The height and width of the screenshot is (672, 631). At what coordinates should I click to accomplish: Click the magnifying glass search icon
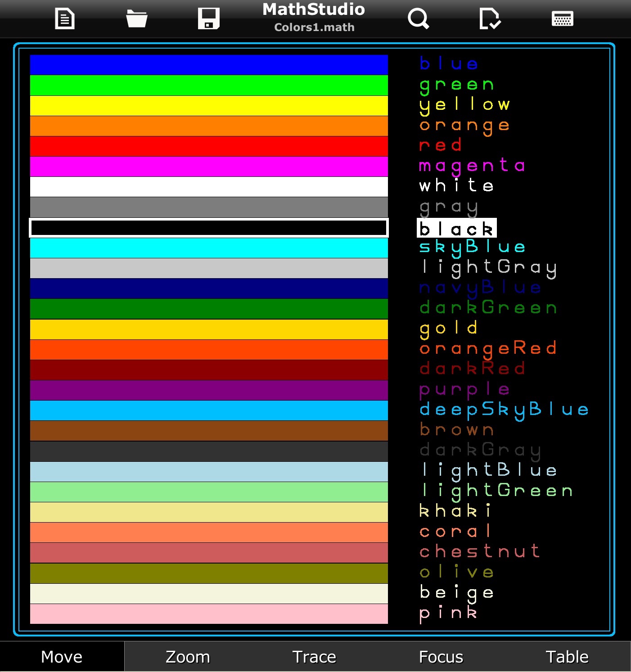pyautogui.click(x=418, y=19)
